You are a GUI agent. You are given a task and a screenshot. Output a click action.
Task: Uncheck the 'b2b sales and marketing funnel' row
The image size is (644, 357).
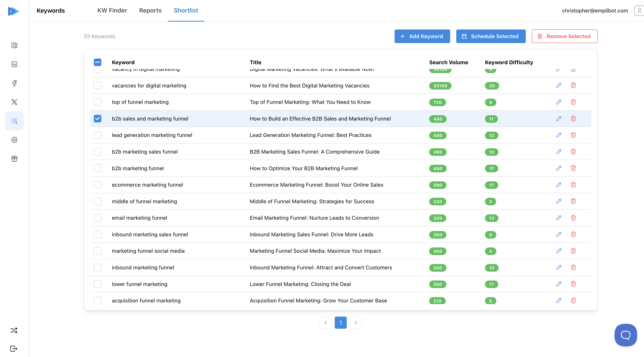click(98, 119)
